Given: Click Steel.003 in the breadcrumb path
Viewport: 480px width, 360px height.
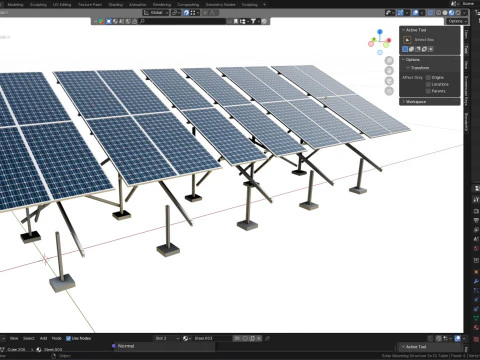Looking at the screenshot, I should (53, 350).
